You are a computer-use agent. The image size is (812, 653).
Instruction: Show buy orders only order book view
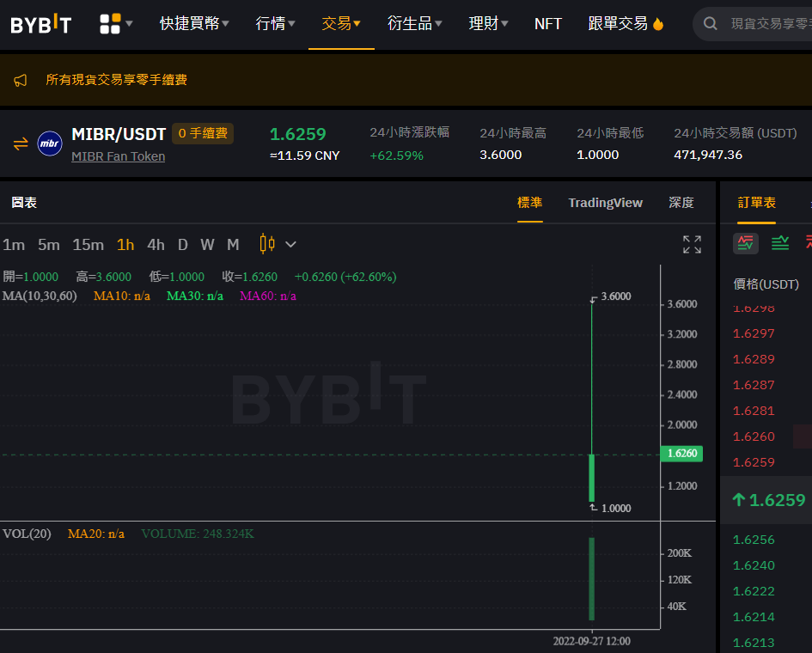point(780,243)
